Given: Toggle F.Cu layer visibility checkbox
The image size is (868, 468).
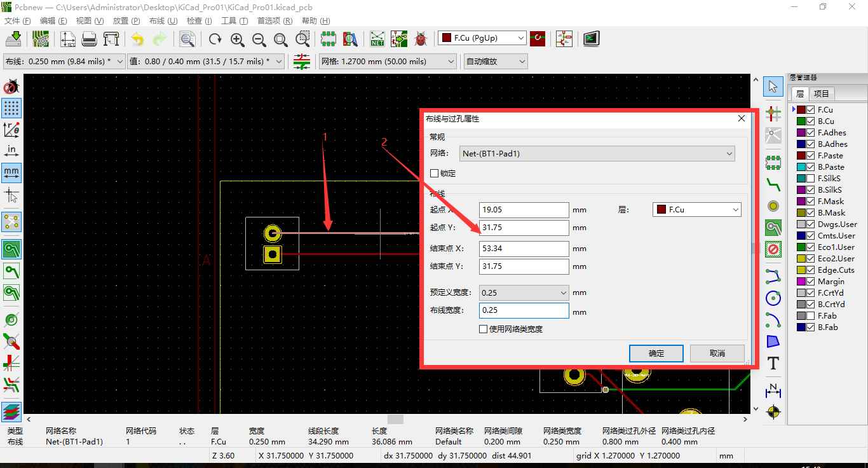Looking at the screenshot, I should click(x=811, y=110).
